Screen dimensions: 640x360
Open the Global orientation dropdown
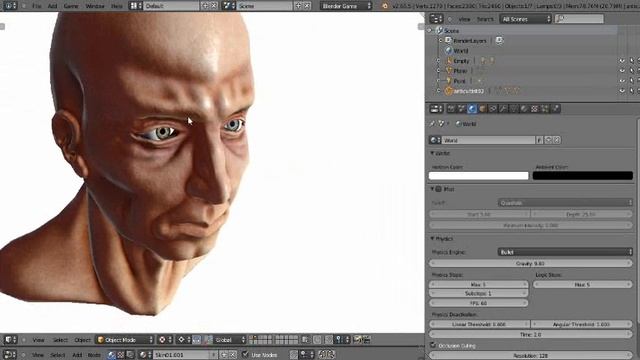[x=230, y=340]
